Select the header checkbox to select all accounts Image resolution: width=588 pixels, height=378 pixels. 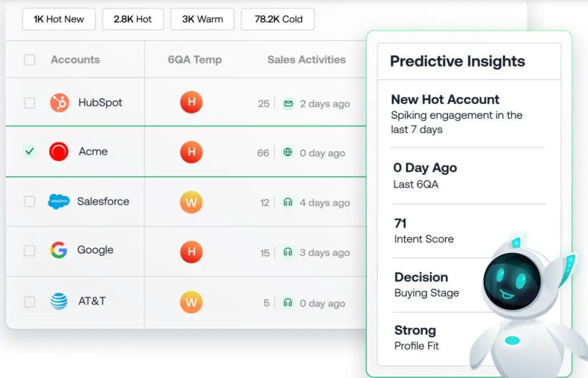(29, 59)
